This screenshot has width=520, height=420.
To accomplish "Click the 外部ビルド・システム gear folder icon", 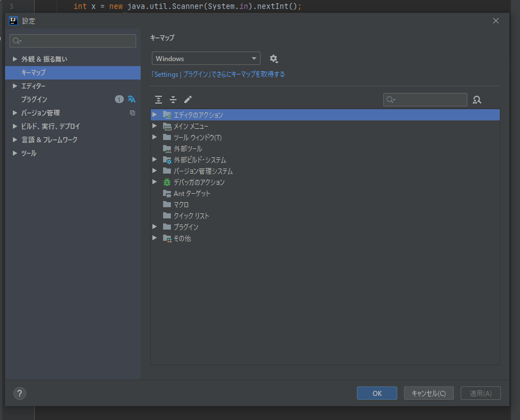I will (167, 160).
